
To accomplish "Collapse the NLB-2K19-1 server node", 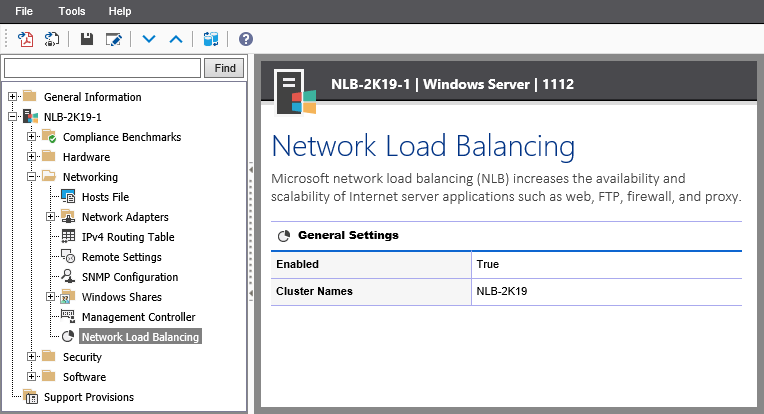I will 13,116.
